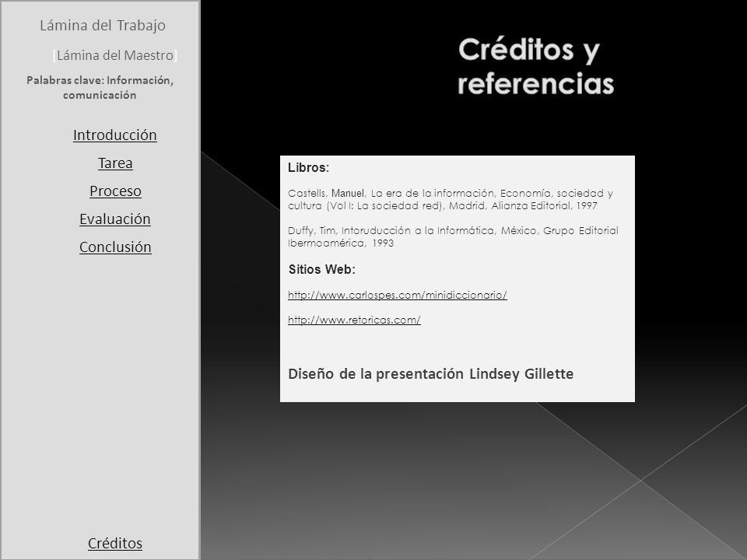747x560 pixels.
Task: Go to the Tarea section
Action: 115,163
